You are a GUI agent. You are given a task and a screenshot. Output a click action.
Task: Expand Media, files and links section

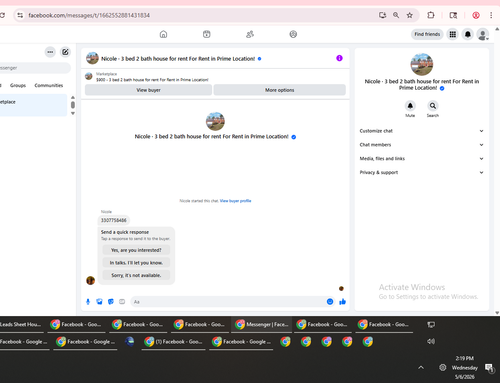(422, 159)
